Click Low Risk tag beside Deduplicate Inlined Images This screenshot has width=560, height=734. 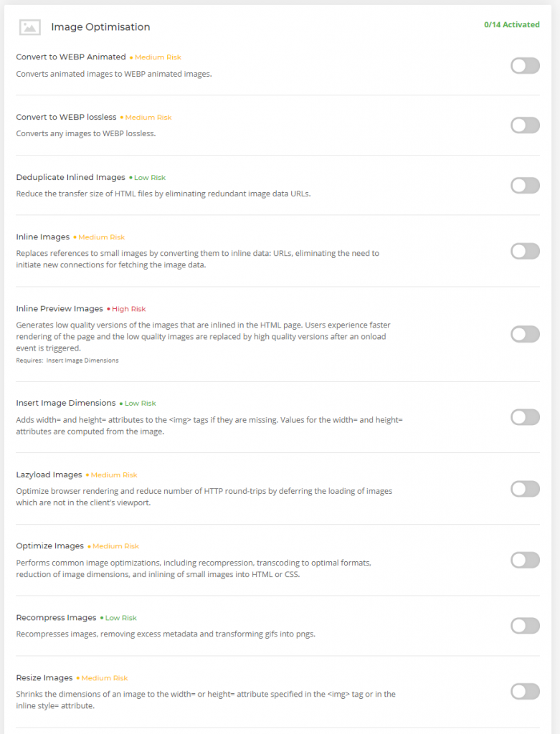148,178
